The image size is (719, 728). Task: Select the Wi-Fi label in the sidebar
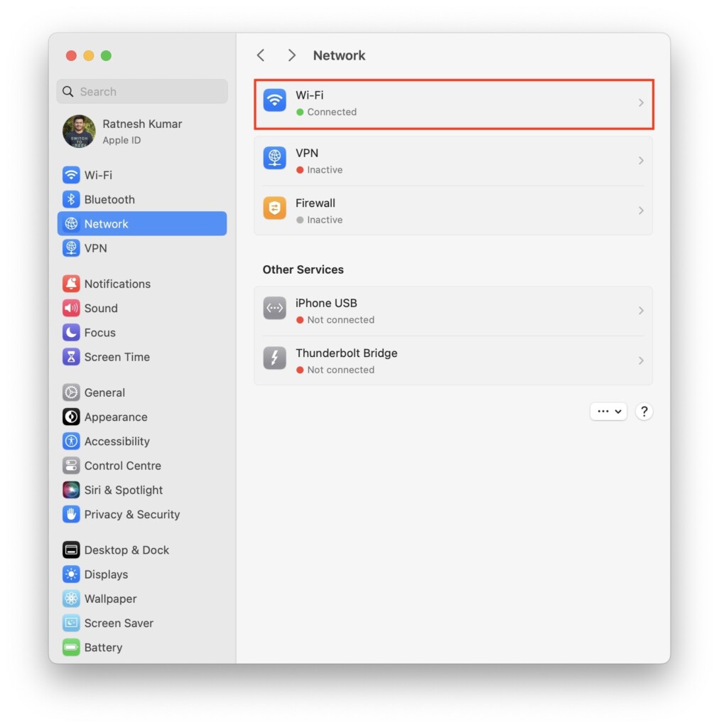coord(98,176)
